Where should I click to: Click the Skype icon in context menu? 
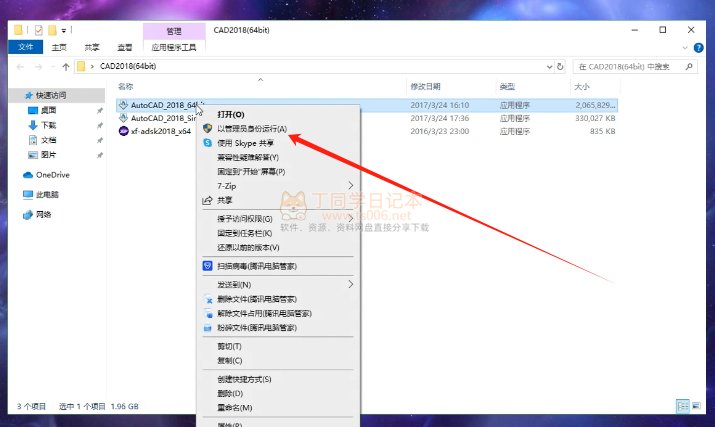tap(207, 143)
